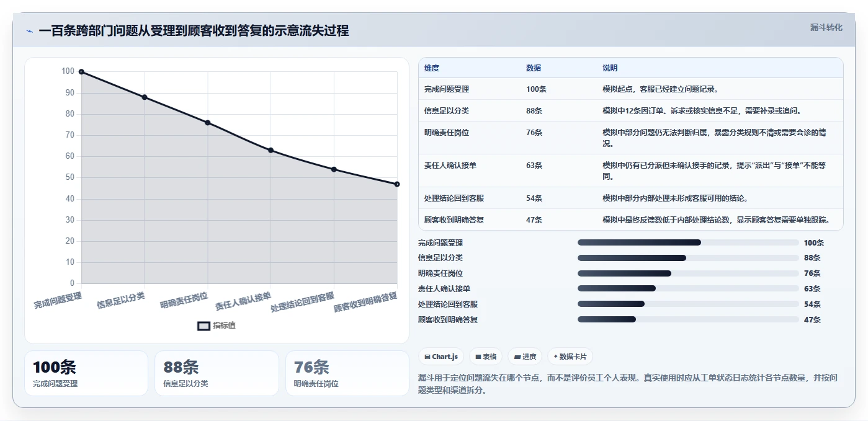Click the 63条 value in the table

click(534, 166)
